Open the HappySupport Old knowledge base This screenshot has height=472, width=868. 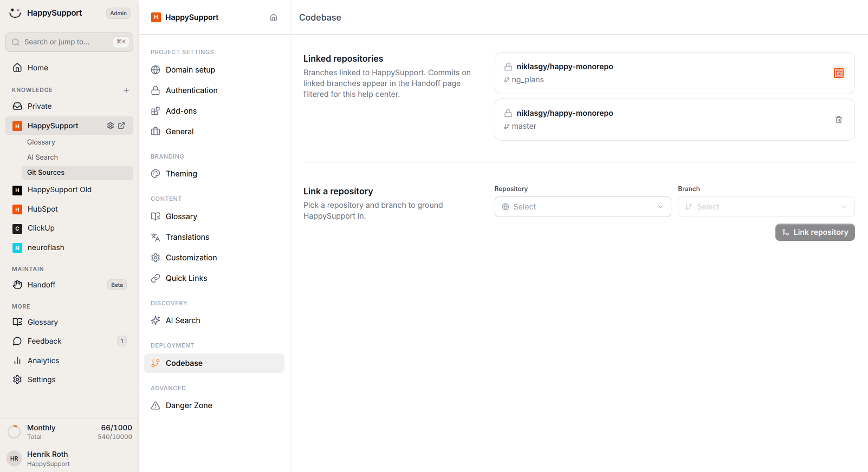[69, 190]
